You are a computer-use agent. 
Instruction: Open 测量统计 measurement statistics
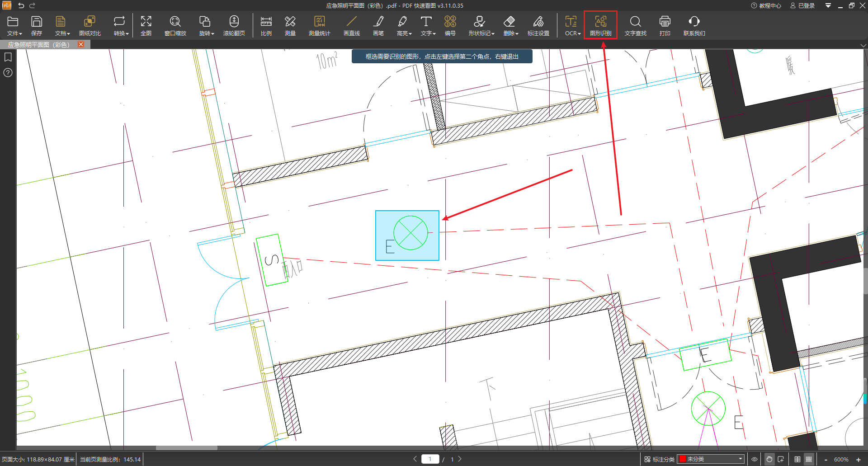pyautogui.click(x=320, y=25)
